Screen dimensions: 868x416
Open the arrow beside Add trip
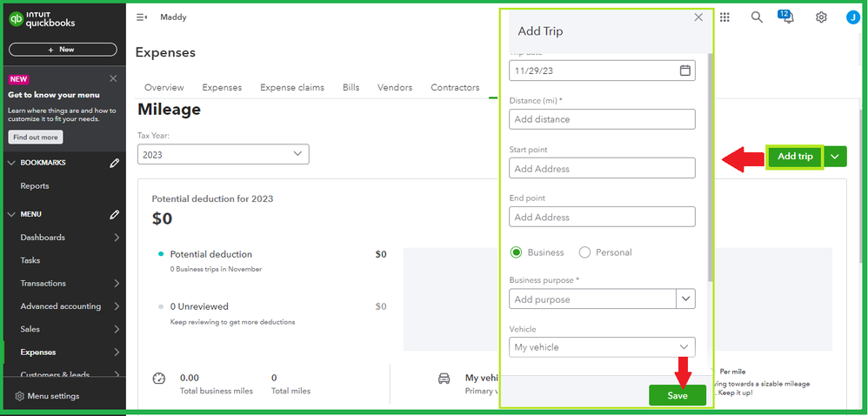[x=835, y=157]
